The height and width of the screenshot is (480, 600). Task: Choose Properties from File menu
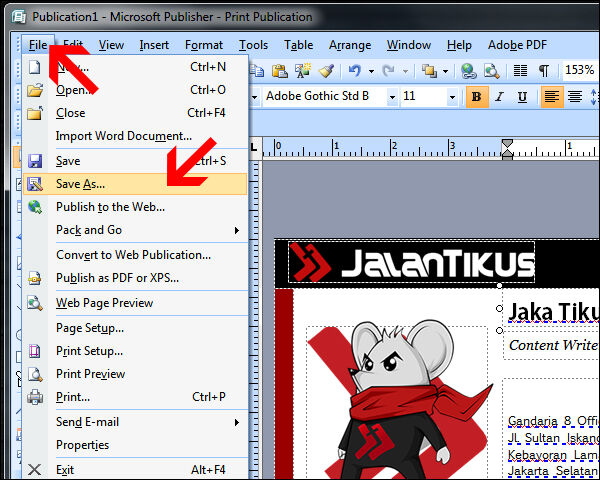135,445
